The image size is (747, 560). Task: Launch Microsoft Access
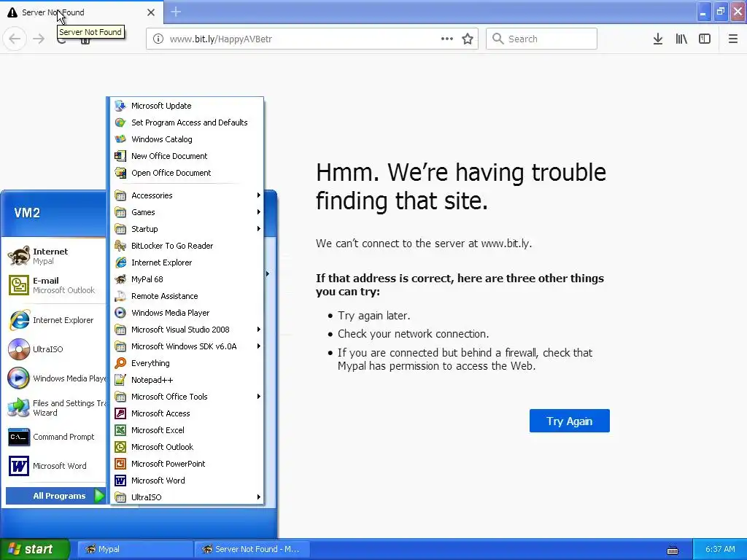click(x=187, y=413)
